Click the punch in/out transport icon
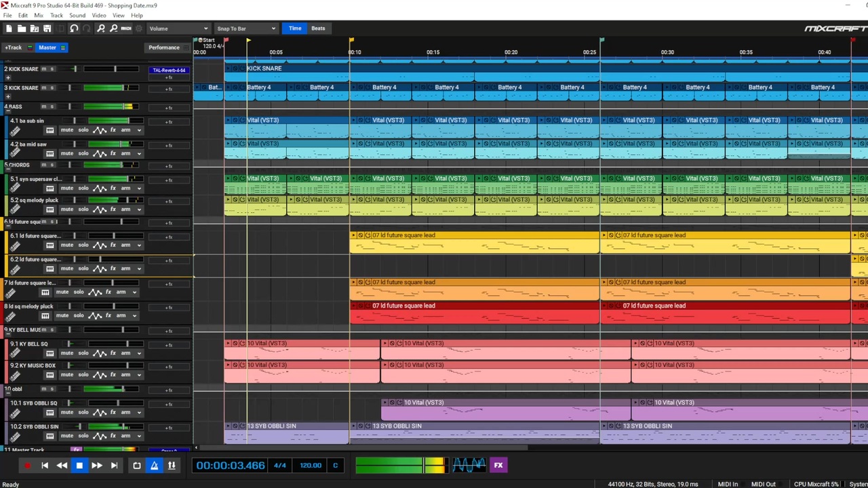 pos(172,466)
